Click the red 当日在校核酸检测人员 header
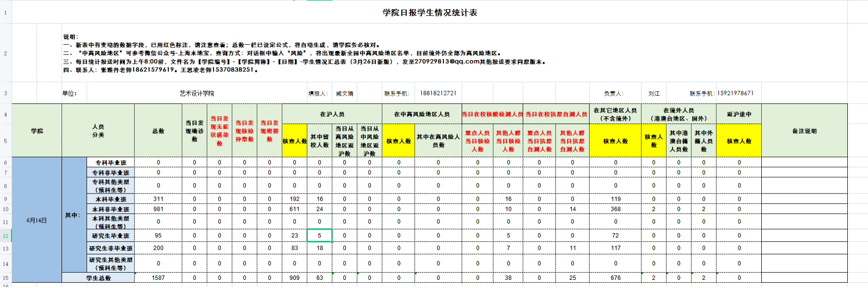The height and width of the screenshot is (288, 868). [x=492, y=114]
